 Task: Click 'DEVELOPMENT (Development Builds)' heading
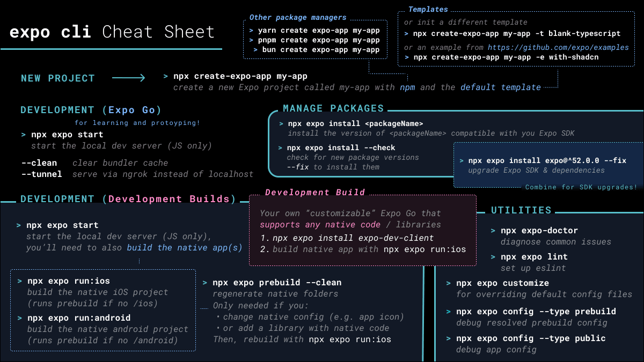point(128,199)
